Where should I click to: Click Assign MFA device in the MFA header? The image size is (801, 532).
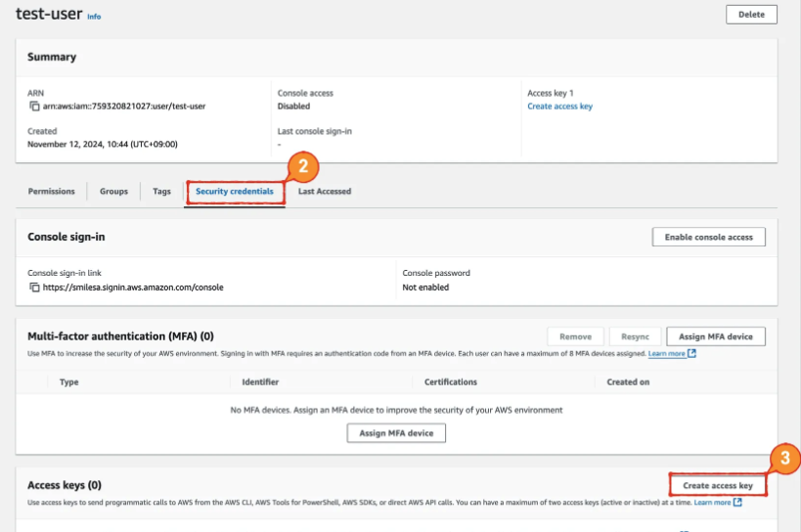715,336
